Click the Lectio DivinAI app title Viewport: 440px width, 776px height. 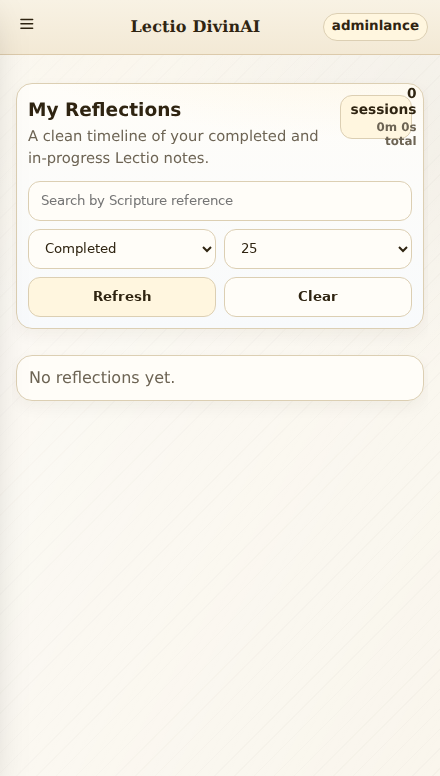tap(195, 26)
